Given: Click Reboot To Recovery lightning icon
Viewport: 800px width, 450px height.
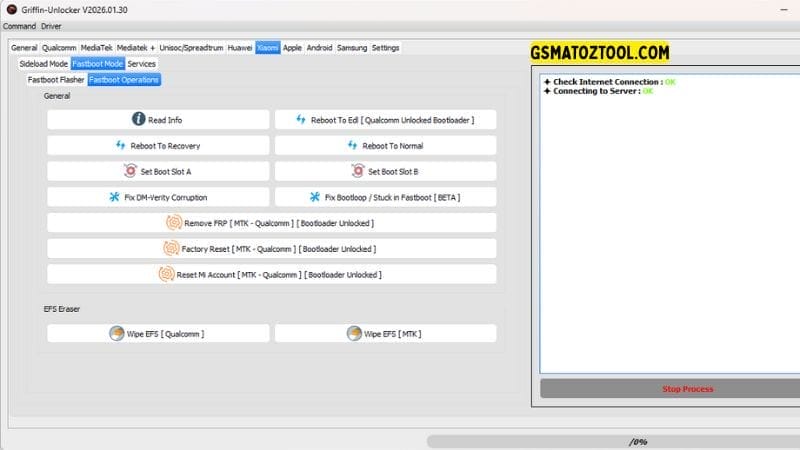Looking at the screenshot, I should (x=120, y=146).
